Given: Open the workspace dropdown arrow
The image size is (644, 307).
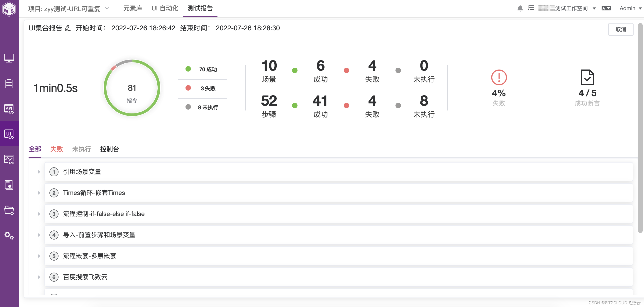Looking at the screenshot, I should click(x=594, y=8).
